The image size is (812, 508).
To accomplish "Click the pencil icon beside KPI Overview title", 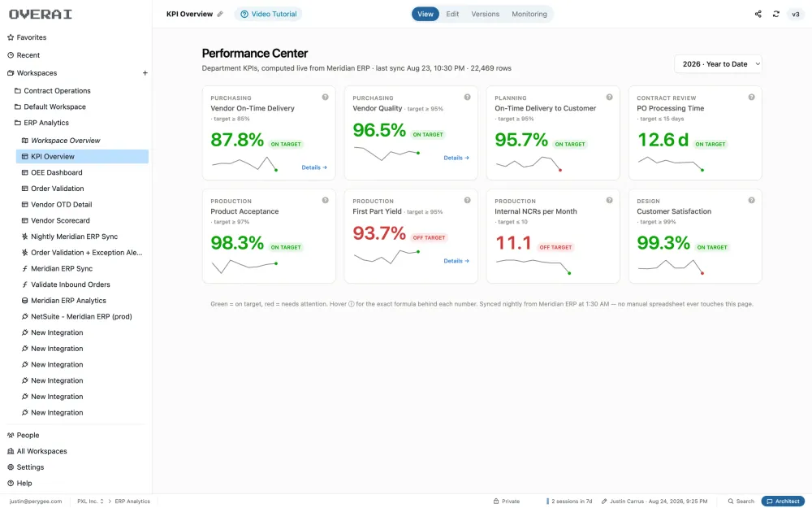I will point(220,14).
